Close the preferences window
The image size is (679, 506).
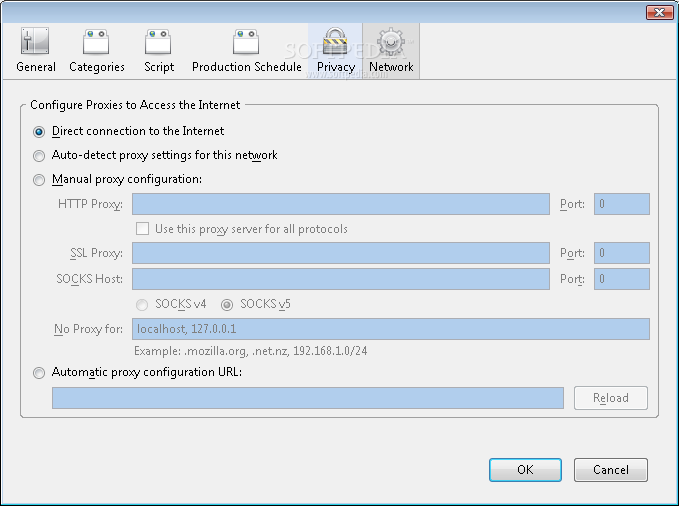pos(660,12)
